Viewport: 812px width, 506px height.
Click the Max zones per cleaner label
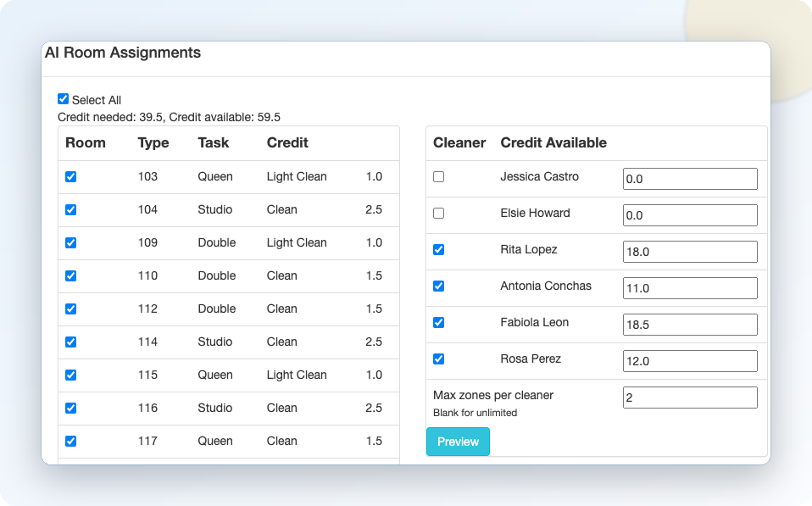tap(493, 396)
